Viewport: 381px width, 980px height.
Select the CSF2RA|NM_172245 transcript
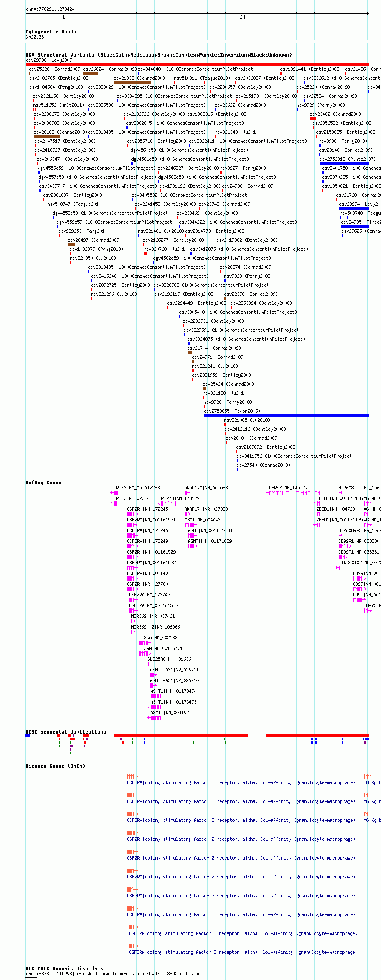tap(147, 509)
